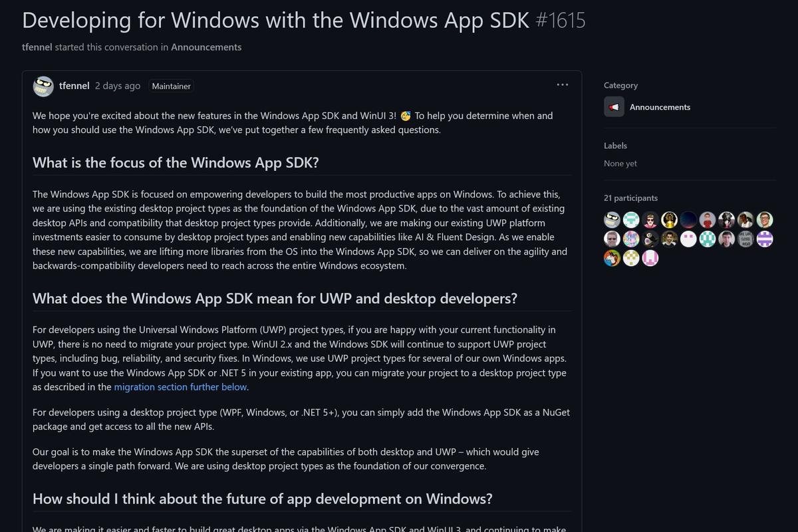Click the emoji after 'WinUI 3!'

click(x=406, y=116)
